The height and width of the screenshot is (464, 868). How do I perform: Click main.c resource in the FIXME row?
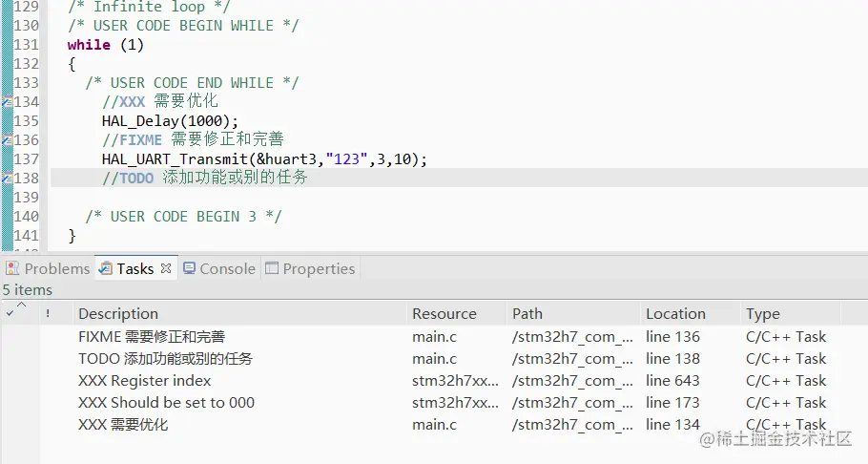(x=435, y=336)
